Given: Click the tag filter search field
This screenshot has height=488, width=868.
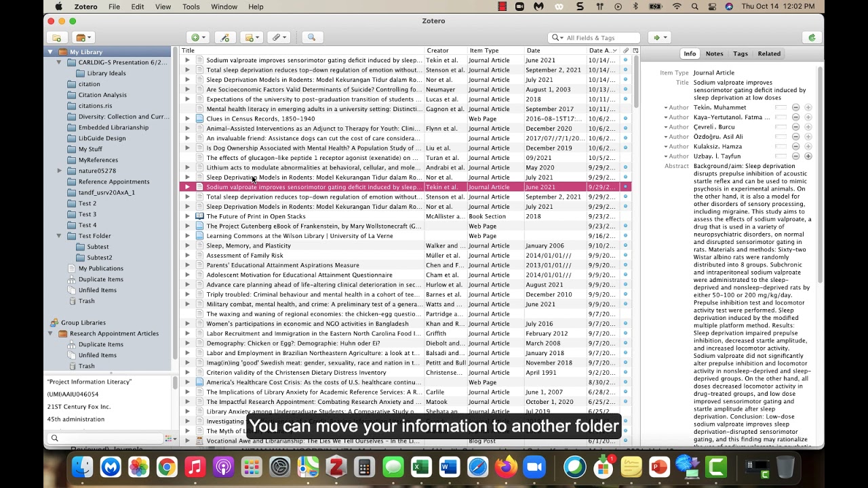Looking at the screenshot, I should [105, 438].
